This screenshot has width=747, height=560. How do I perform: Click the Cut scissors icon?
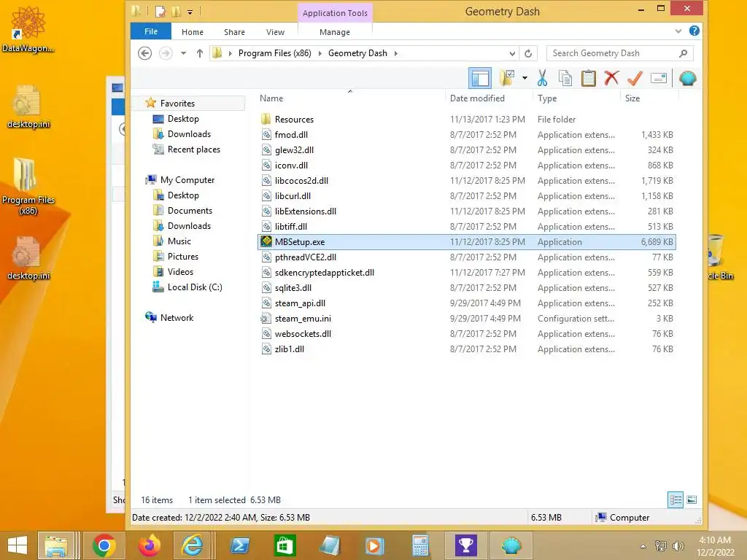[542, 78]
